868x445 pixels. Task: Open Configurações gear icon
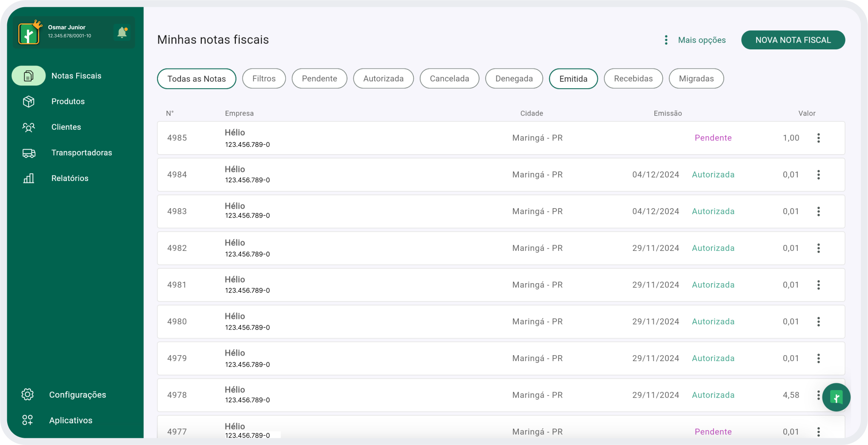point(28,394)
